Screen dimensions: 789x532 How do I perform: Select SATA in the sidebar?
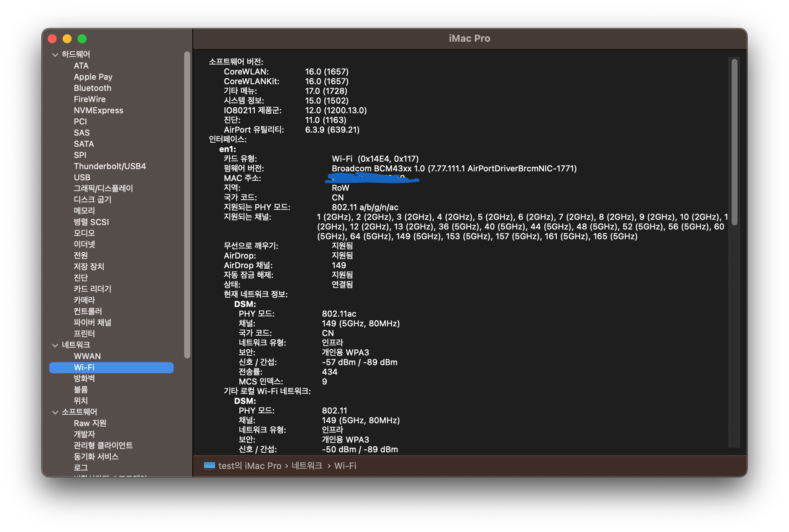(84, 144)
